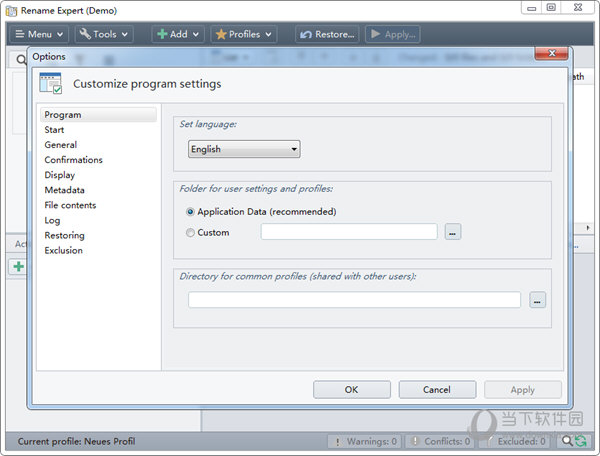Screen dimensions: 600x456
Task: Click the Apply button in dialog
Action: [x=523, y=389]
